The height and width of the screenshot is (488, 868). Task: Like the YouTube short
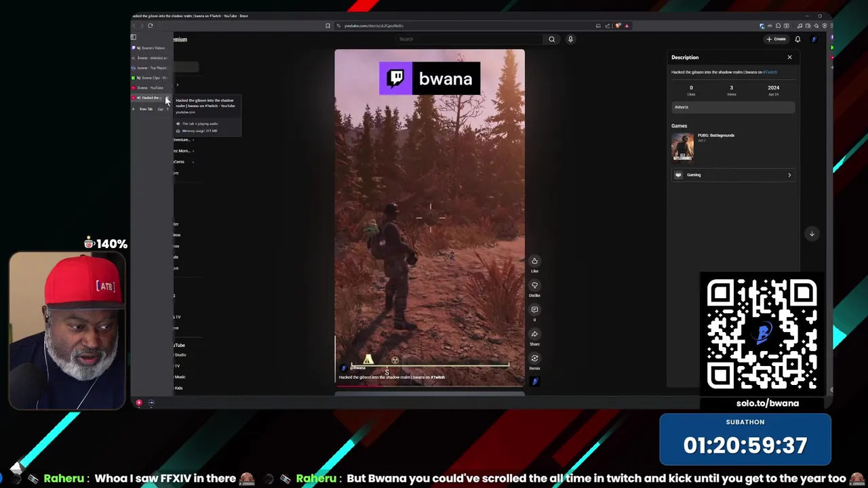(534, 261)
